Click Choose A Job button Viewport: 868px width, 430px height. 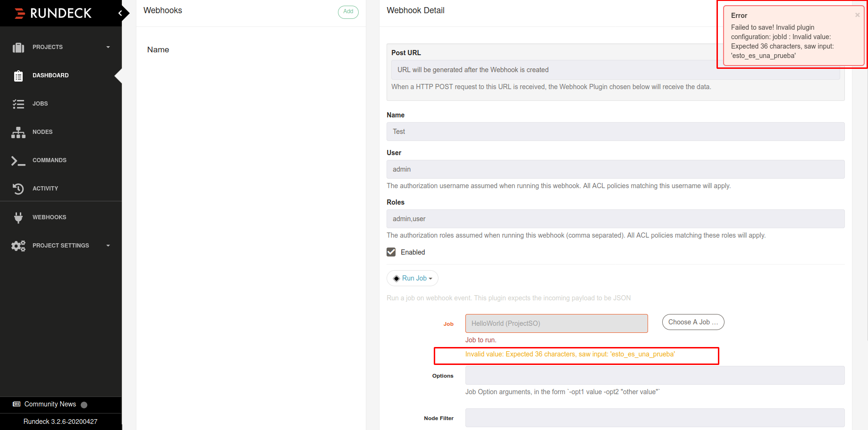click(x=693, y=322)
